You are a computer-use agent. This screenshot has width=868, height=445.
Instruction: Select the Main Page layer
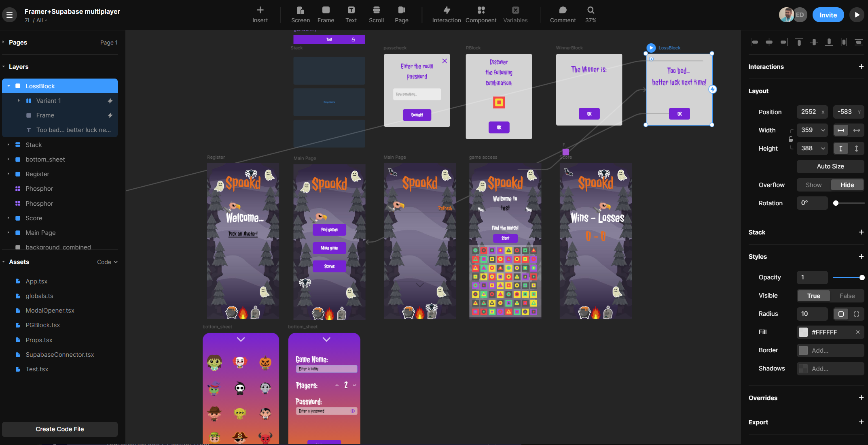coord(40,233)
